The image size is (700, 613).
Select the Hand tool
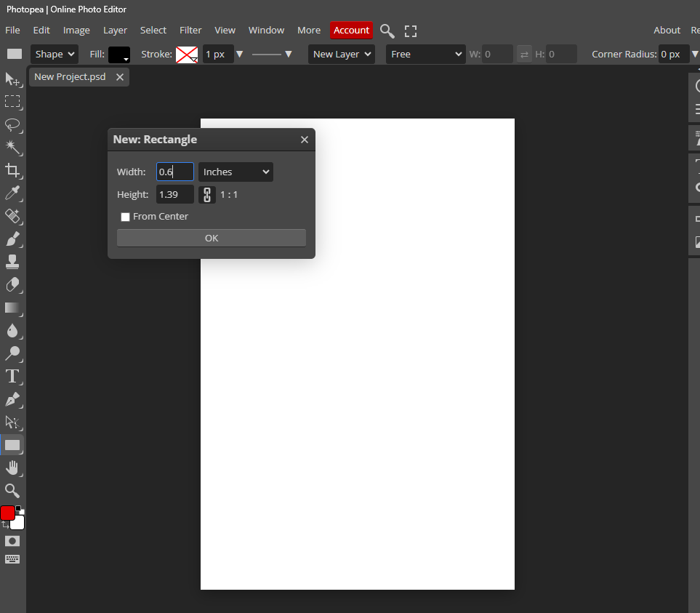[x=12, y=468]
